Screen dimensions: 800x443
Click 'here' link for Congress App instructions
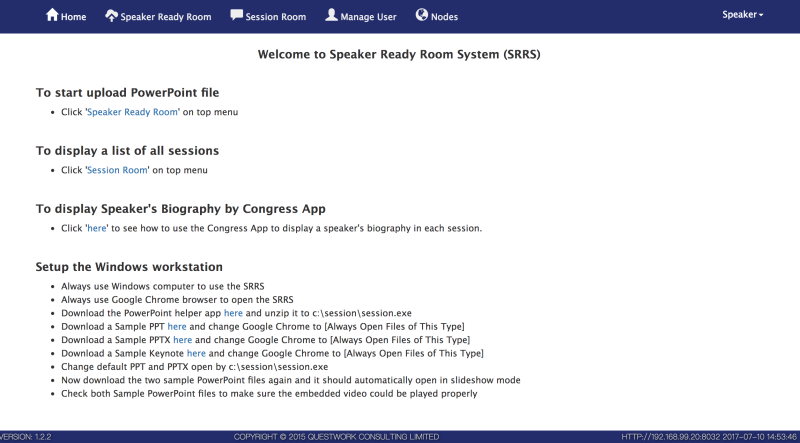97,228
